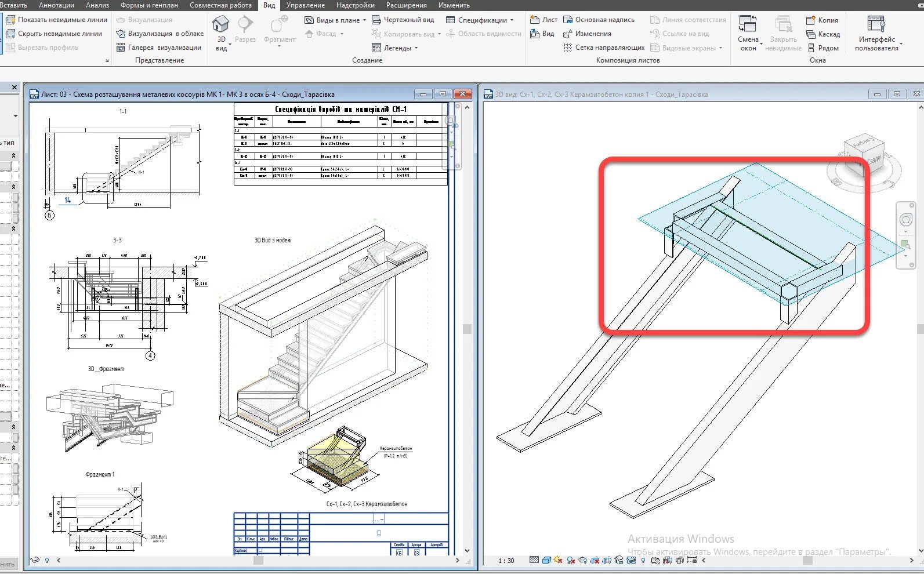This screenshot has height=574, width=924.
Task: Click Highlight Displacement Sets icon
Action: [x=680, y=560]
